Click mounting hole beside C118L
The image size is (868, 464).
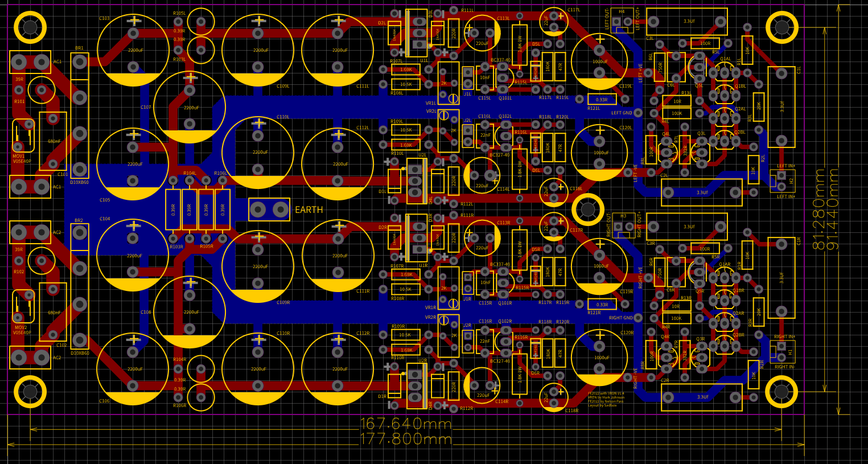588,210
